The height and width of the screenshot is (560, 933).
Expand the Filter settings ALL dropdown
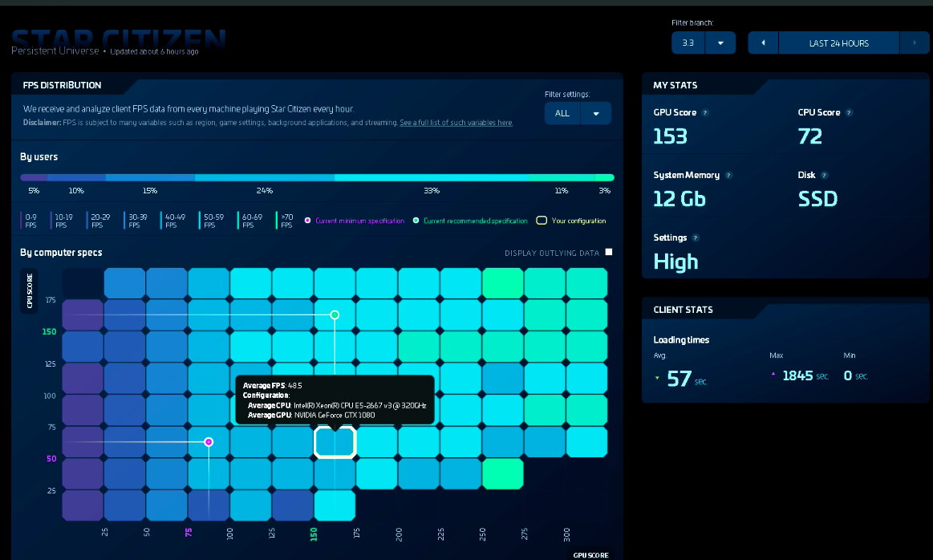595,113
